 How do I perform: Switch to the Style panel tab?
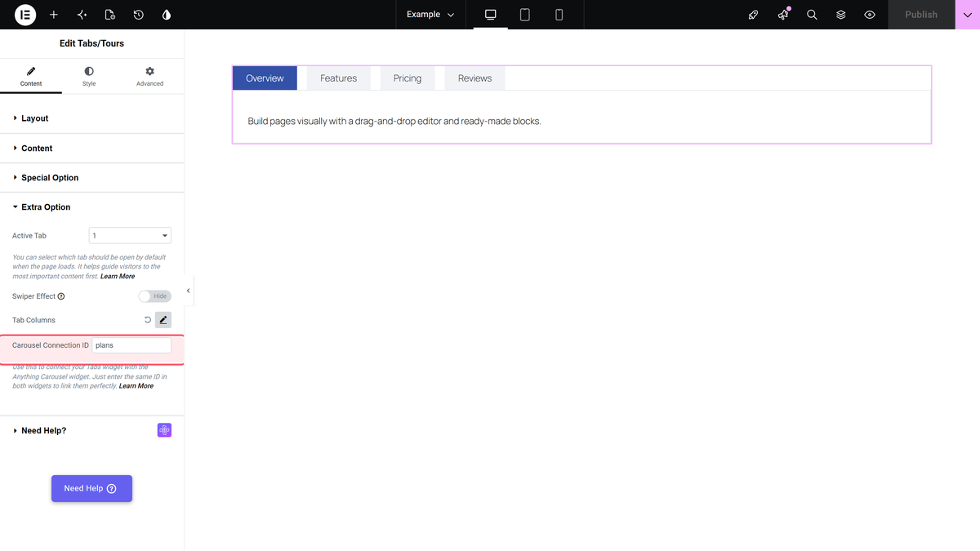coord(89,77)
